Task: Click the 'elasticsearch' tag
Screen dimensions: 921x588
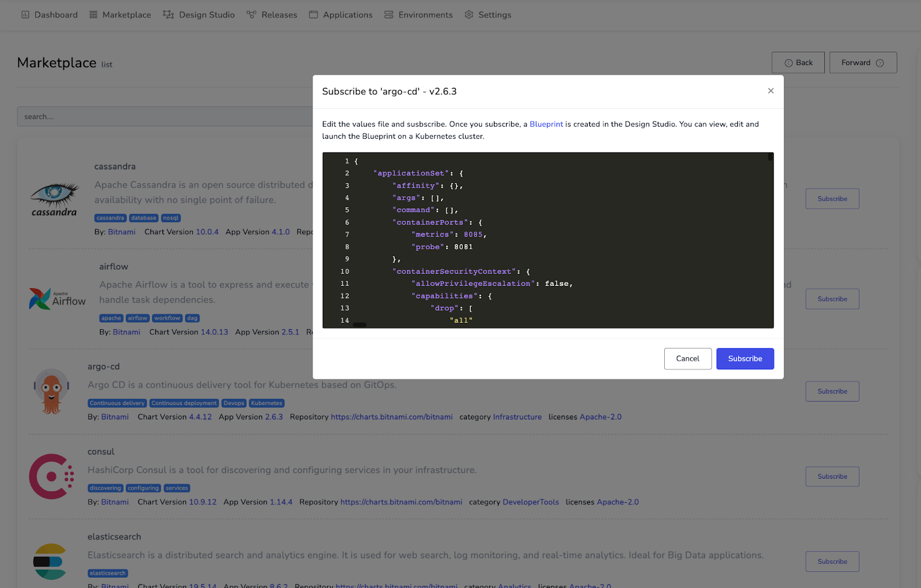Action: point(108,574)
